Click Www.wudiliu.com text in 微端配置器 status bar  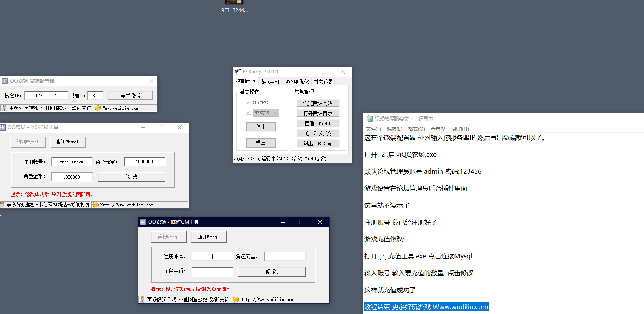click(x=120, y=108)
